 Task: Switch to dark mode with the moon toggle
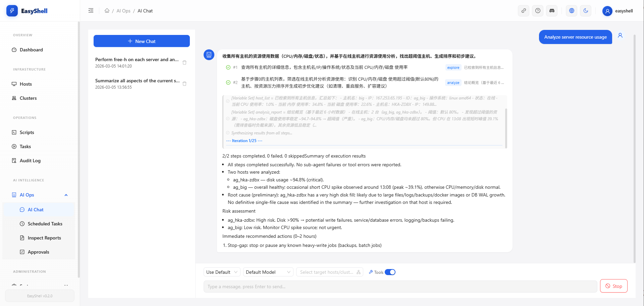click(x=586, y=10)
